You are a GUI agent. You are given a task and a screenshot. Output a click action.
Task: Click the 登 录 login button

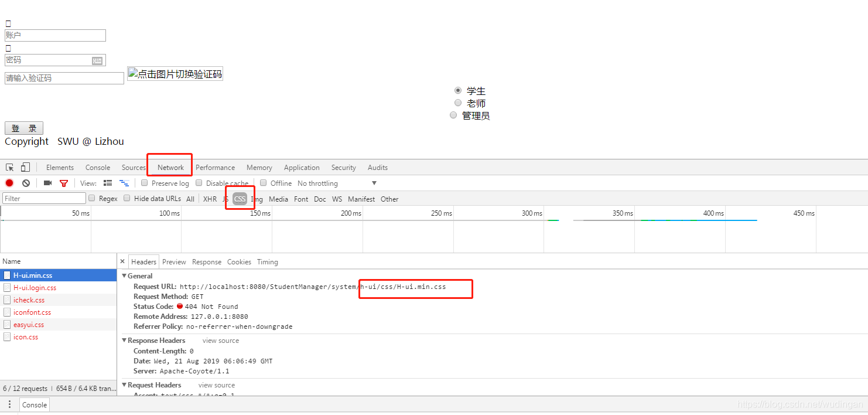[24, 128]
